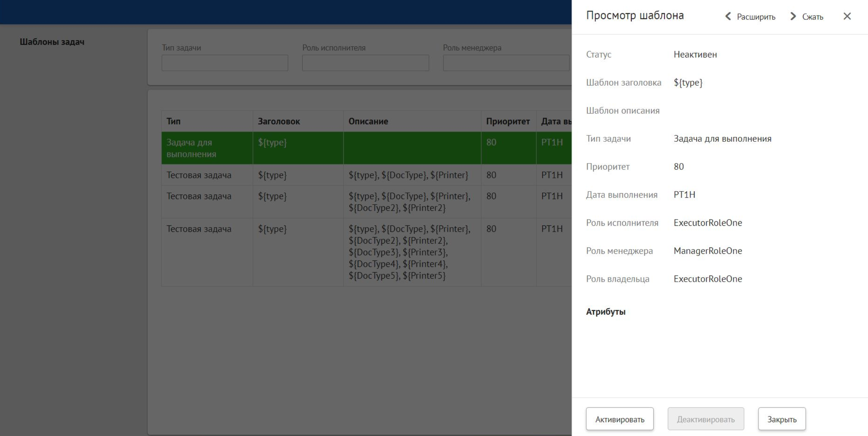Click the left chevron expand icon
Viewport: 868px width, 436px height.
tap(728, 16)
